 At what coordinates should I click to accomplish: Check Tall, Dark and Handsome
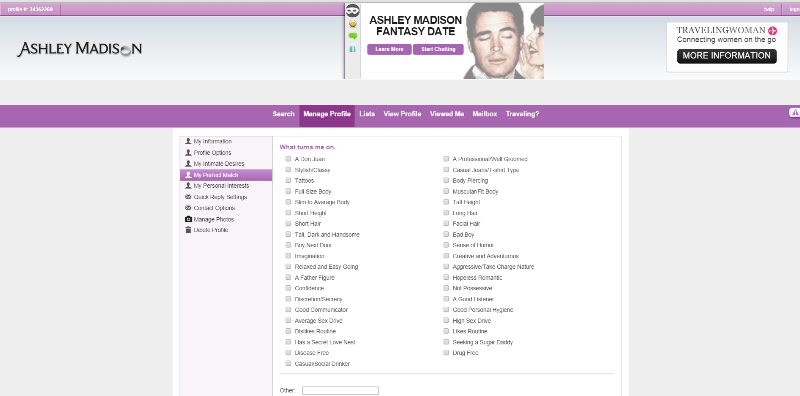click(288, 235)
